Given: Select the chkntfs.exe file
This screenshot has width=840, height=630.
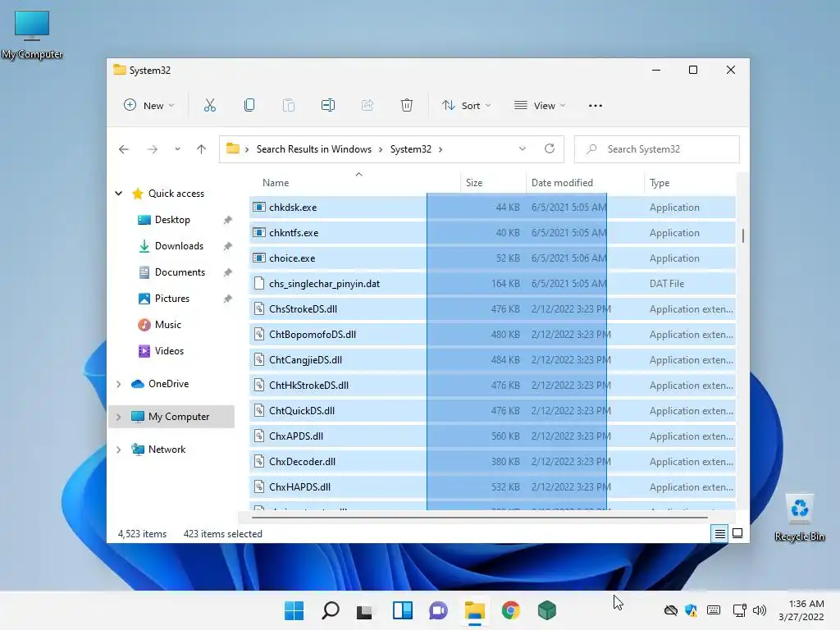Looking at the screenshot, I should pyautogui.click(x=492, y=233).
